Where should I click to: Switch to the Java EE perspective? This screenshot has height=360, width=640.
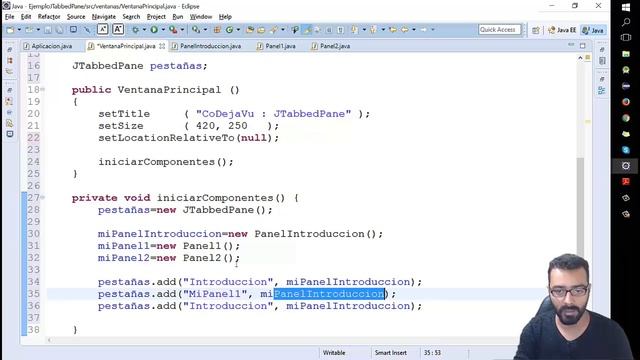tap(562, 30)
